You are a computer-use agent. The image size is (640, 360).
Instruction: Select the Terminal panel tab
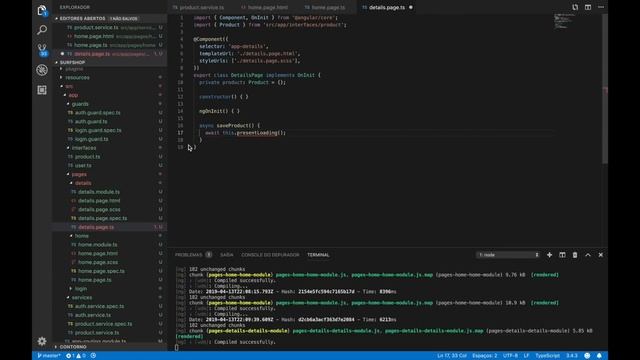click(x=318, y=255)
